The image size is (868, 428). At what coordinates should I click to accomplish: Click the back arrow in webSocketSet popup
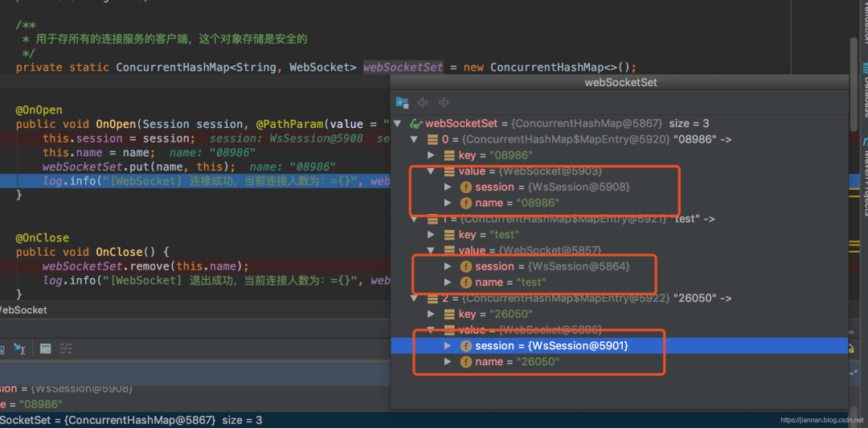point(423,102)
